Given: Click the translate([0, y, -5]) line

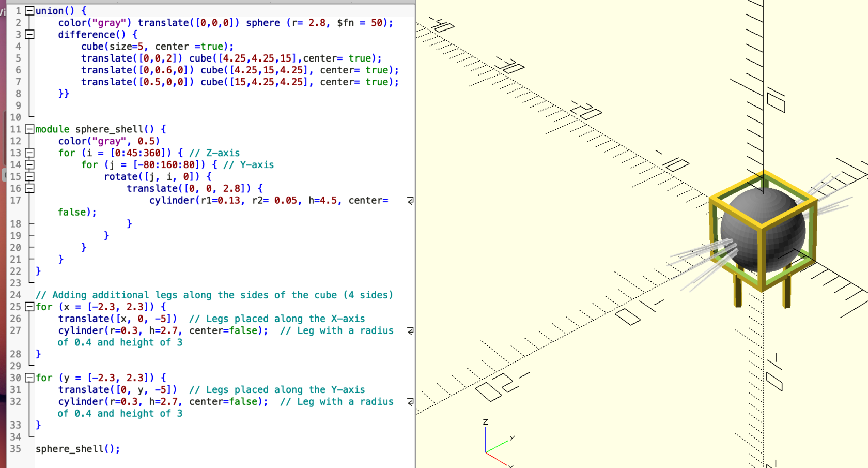Looking at the screenshot, I should (x=211, y=390).
